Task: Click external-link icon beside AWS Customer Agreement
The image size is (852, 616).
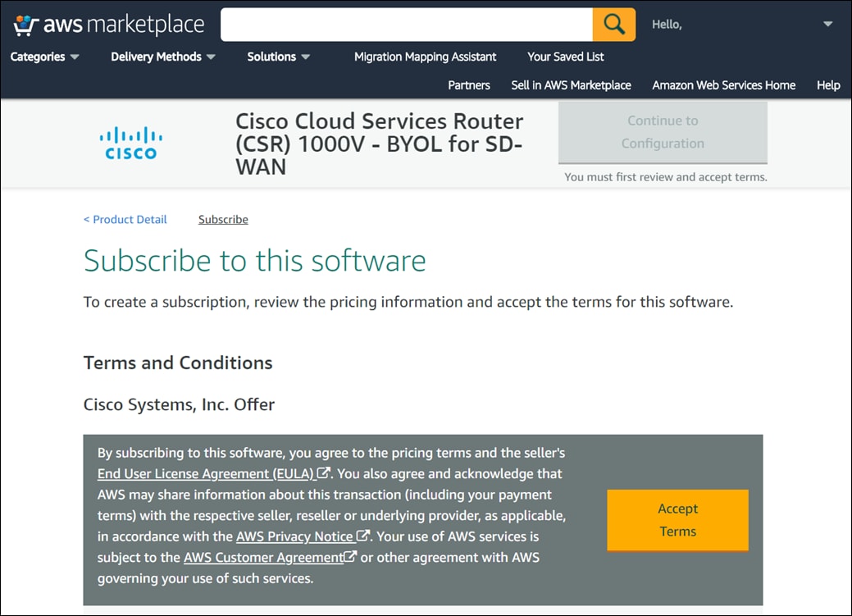Action: click(350, 557)
